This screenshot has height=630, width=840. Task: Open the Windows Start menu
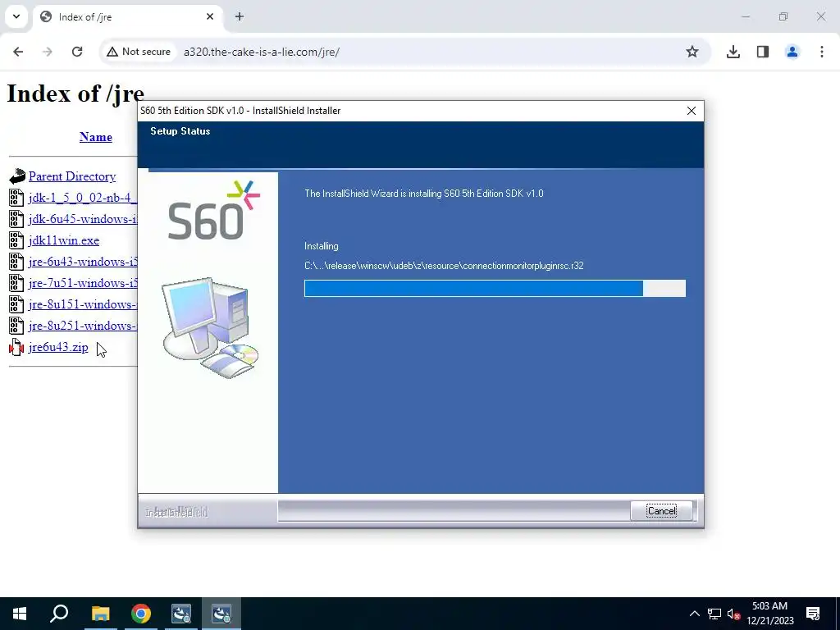point(20,614)
